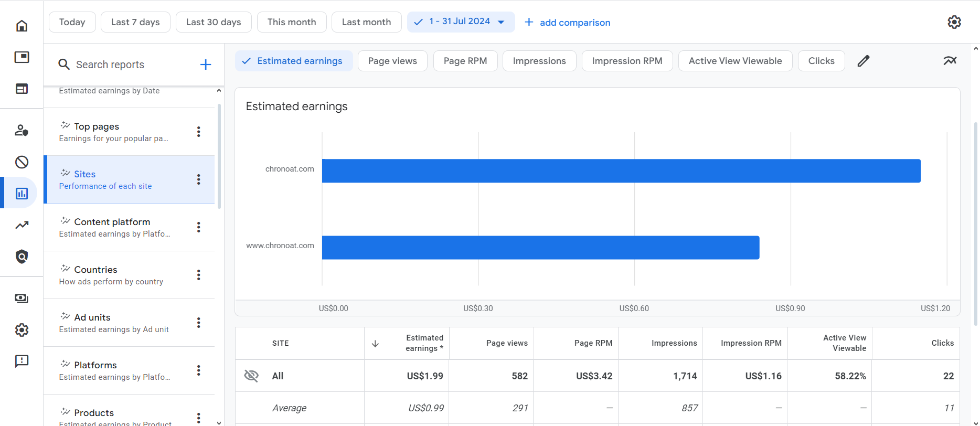Sort table by Clicks column header

916,343
